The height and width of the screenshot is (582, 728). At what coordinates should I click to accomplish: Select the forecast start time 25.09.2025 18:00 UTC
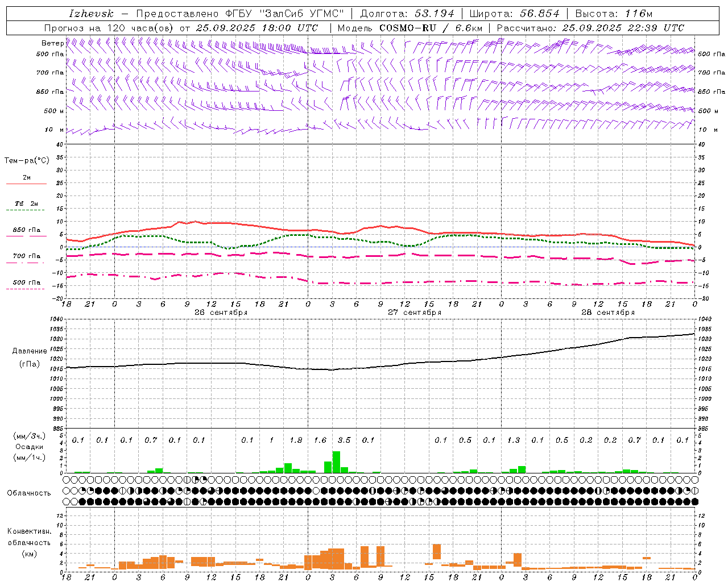click(257, 28)
